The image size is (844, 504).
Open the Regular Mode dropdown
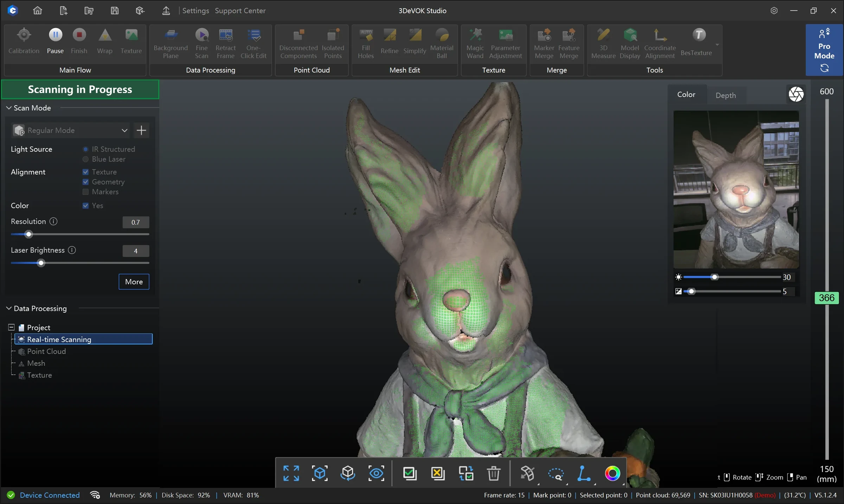[x=70, y=130]
